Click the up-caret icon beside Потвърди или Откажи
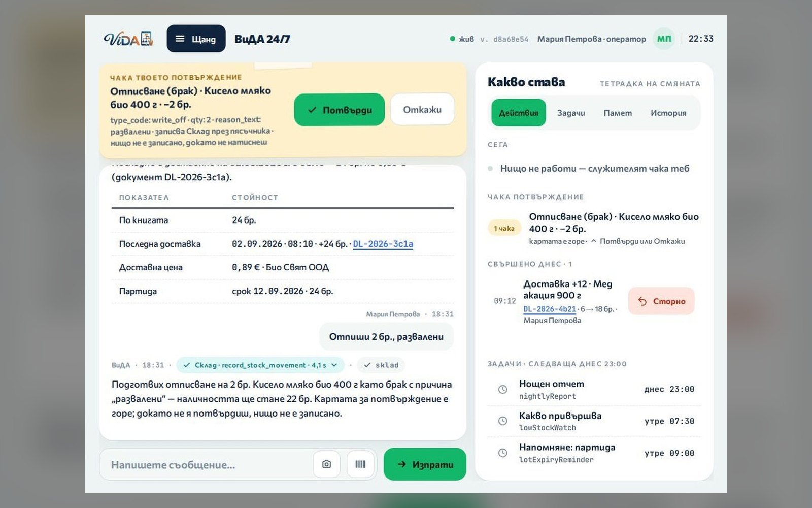This screenshot has width=812, height=508. tap(593, 241)
